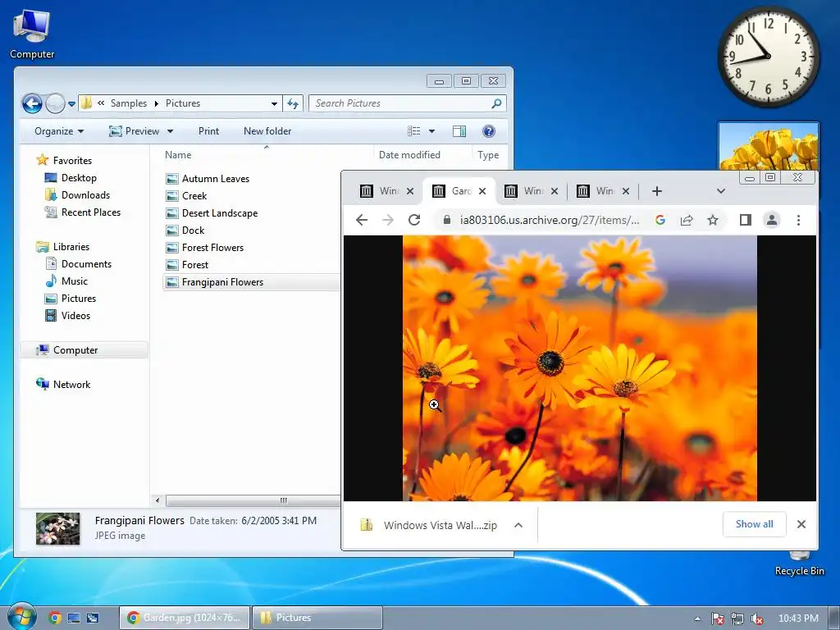Expand the download item options chevron
This screenshot has height=630, width=840.
(518, 525)
